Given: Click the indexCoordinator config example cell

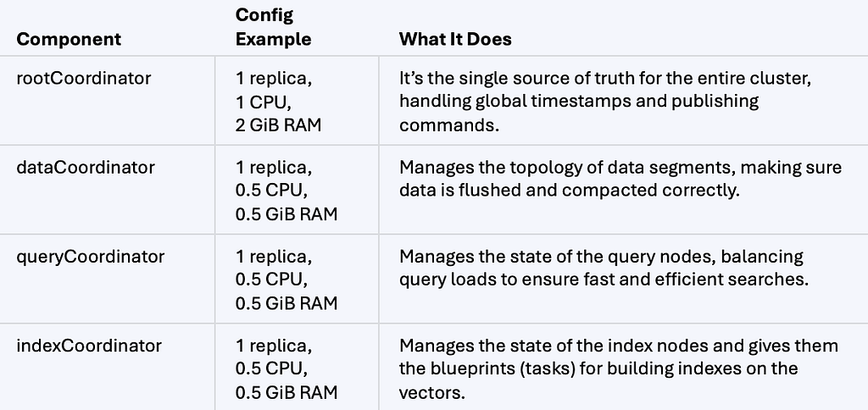Looking at the screenshot, I should [287, 369].
